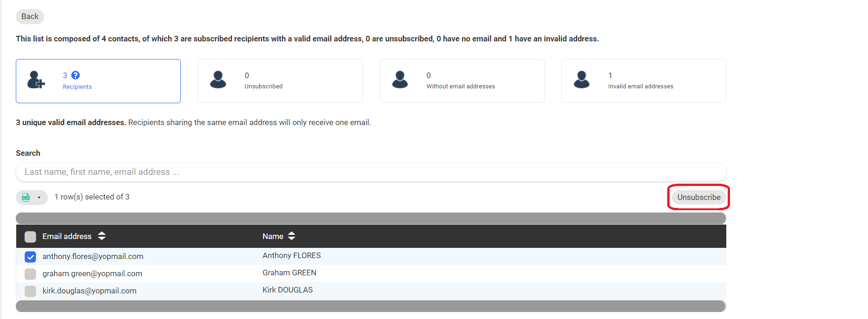Viewport: 868px width, 319px height.
Task: Check the kirk.douglas@yopmail.com row checkbox
Action: pos(30,291)
